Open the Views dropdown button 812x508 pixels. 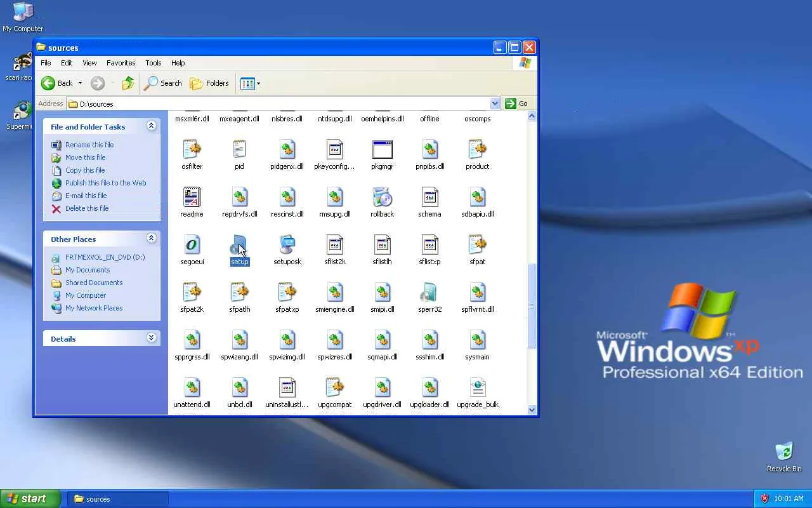tap(251, 83)
